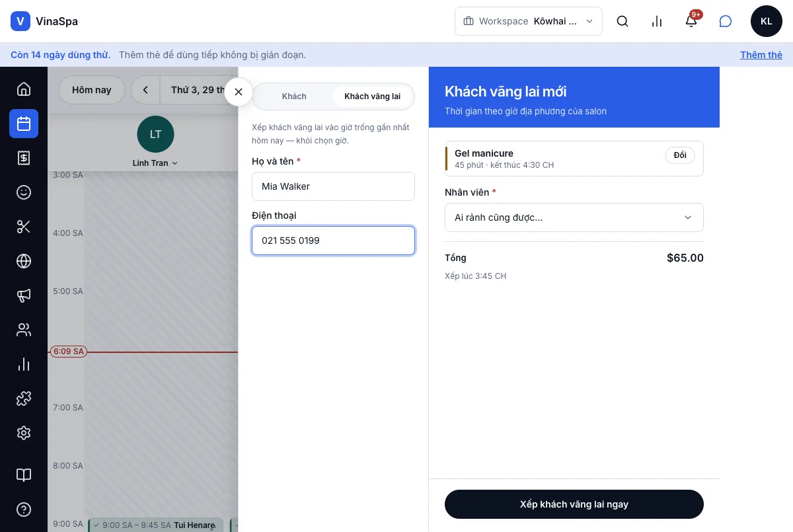
Task: Open the Workspace Kōwhai dropdown
Action: click(529, 21)
